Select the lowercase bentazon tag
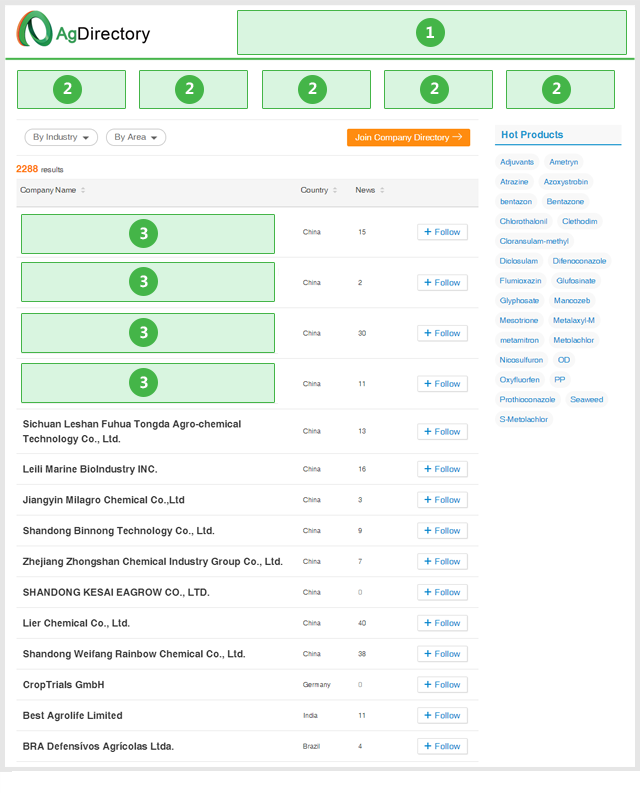640x793 pixels. click(x=516, y=201)
